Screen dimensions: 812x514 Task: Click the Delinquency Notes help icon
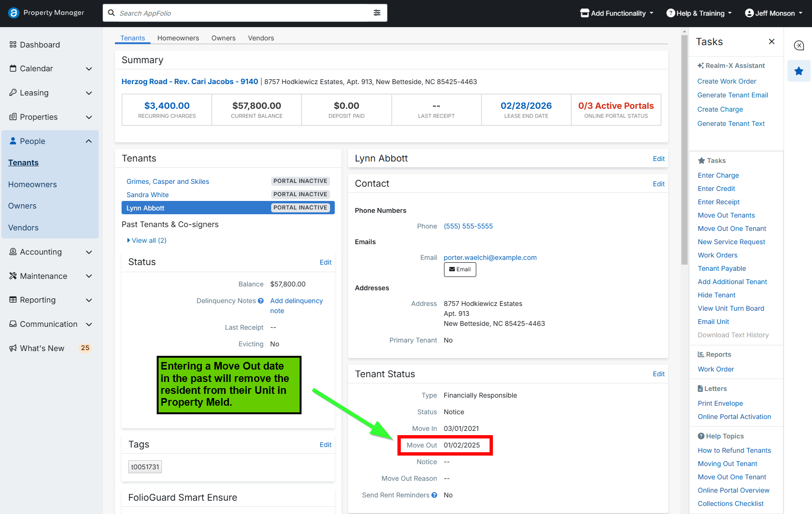(x=261, y=301)
